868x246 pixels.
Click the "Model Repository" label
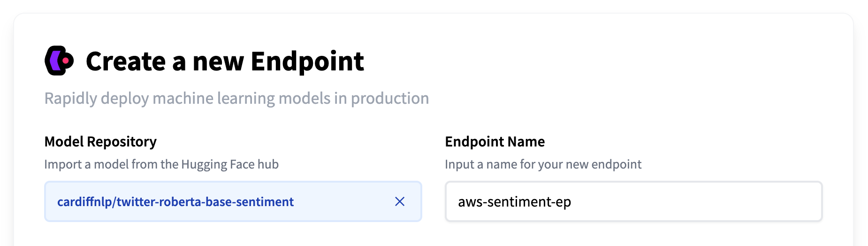[x=100, y=141]
